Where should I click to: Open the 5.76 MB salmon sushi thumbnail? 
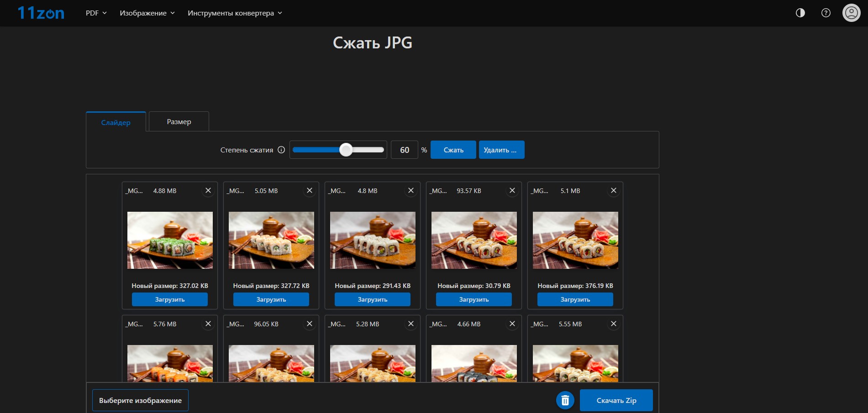pos(170,363)
